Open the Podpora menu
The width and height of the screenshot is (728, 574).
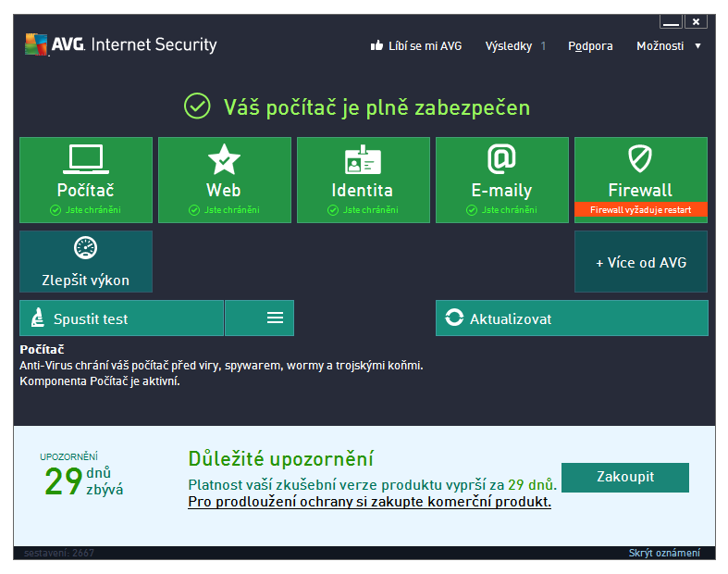click(590, 46)
